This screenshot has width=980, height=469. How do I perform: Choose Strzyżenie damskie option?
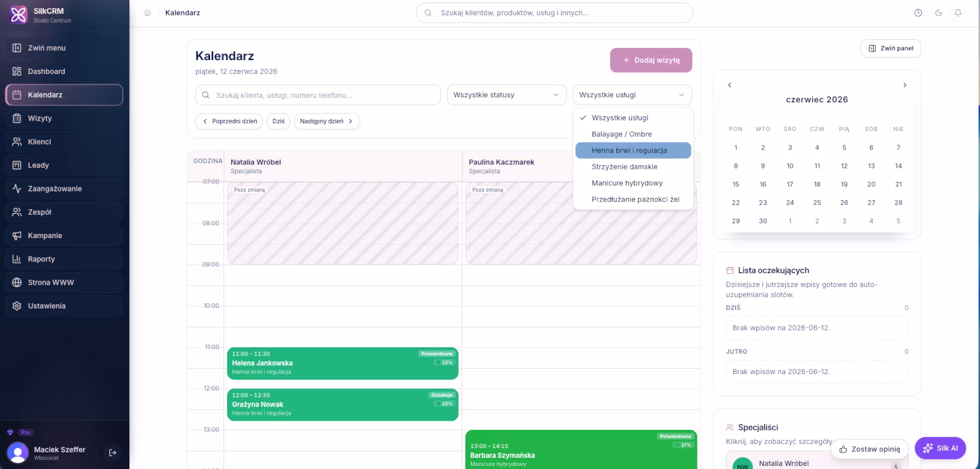click(x=633, y=167)
